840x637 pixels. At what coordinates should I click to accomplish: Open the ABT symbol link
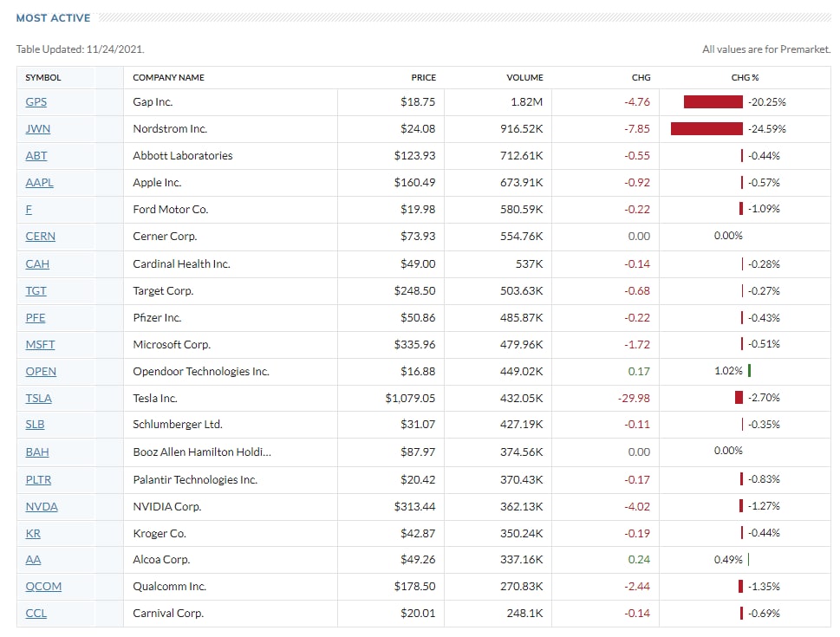tap(36, 155)
